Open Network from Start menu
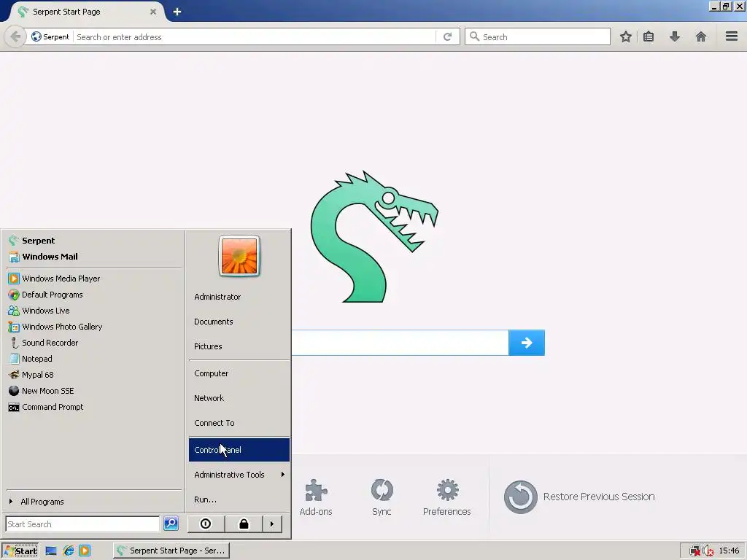This screenshot has height=560, width=747. pos(239,398)
